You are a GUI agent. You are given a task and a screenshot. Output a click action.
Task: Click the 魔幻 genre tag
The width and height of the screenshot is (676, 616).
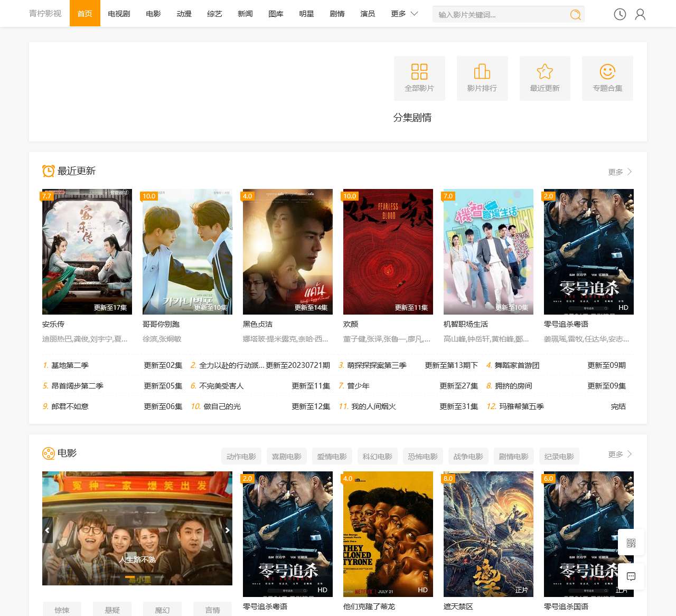163,610
